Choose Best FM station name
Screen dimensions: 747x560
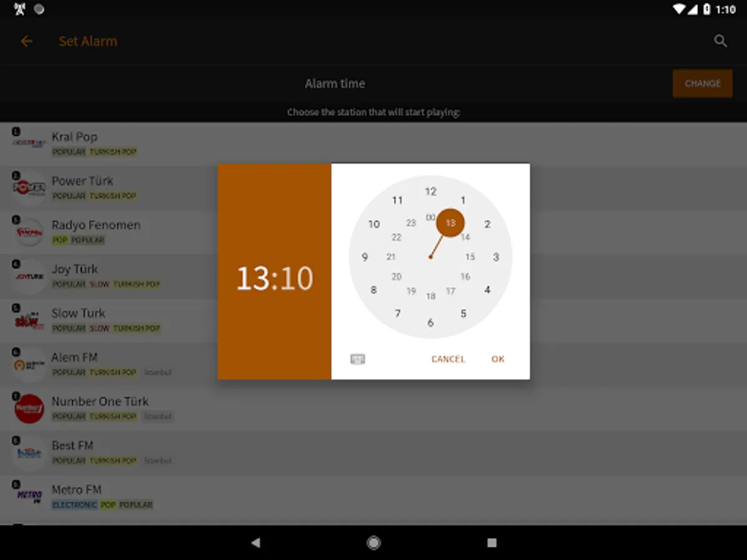pos(72,446)
